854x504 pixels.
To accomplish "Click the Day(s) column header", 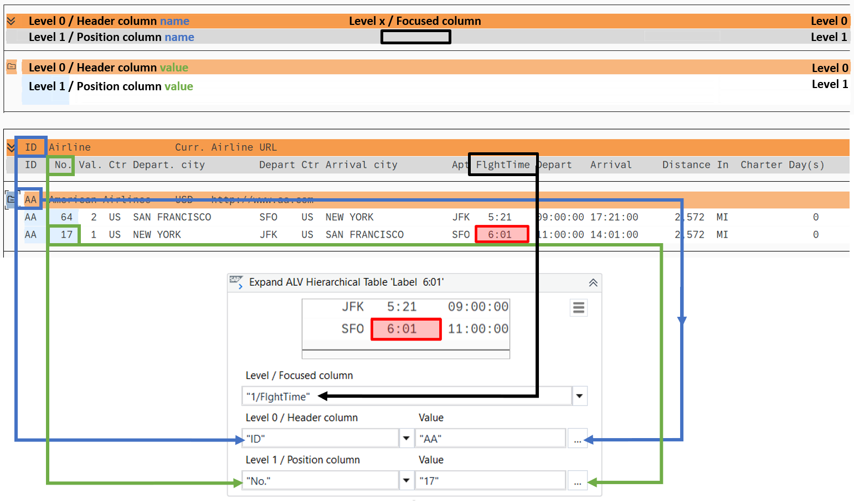I will tap(806, 164).
